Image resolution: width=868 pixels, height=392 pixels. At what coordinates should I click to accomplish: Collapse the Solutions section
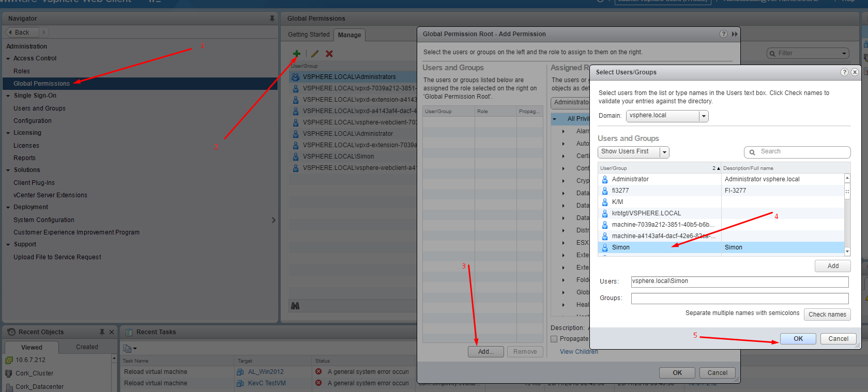[x=8, y=170]
